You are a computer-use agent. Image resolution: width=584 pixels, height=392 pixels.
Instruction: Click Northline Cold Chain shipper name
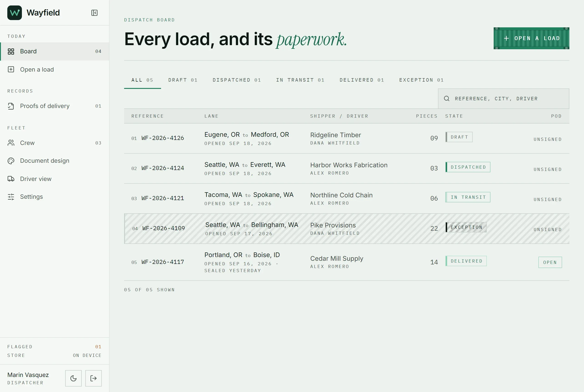coord(341,195)
